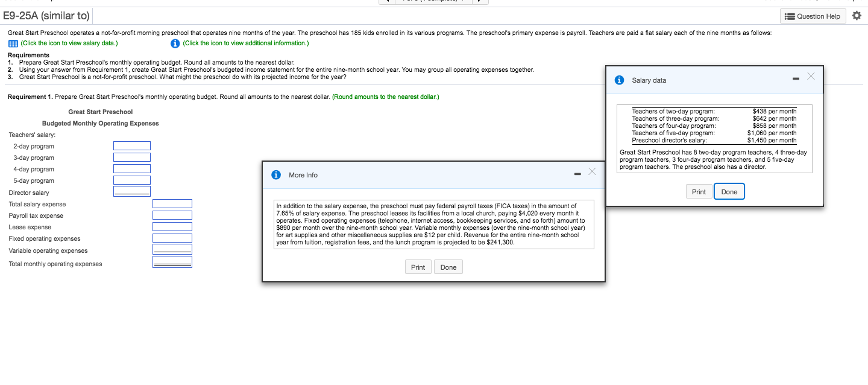Screen dimensions: 868x385
Task: Click Done in the Salary data dialog
Action: 729,191
